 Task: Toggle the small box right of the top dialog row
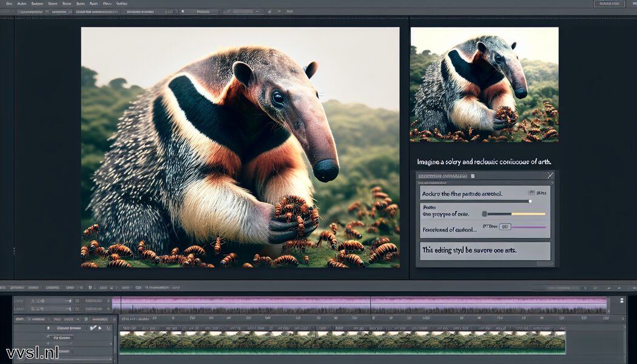click(x=531, y=192)
